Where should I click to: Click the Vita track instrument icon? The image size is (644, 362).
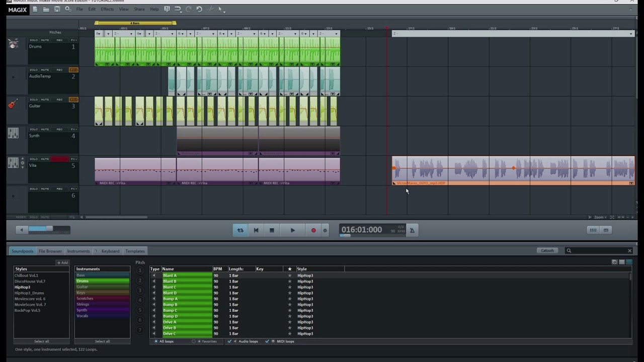point(13,163)
